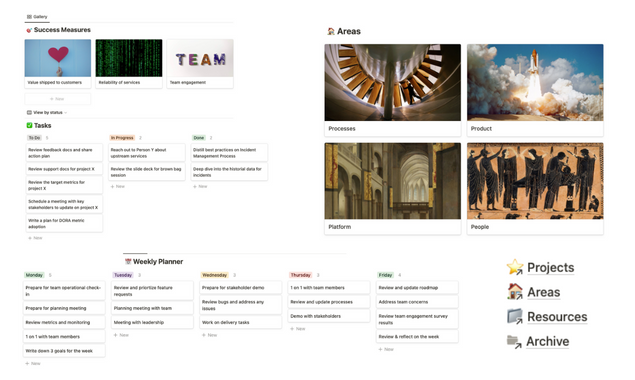Add new item under Success Measures gallery
Screen dimensions: 635x380
coord(58,99)
